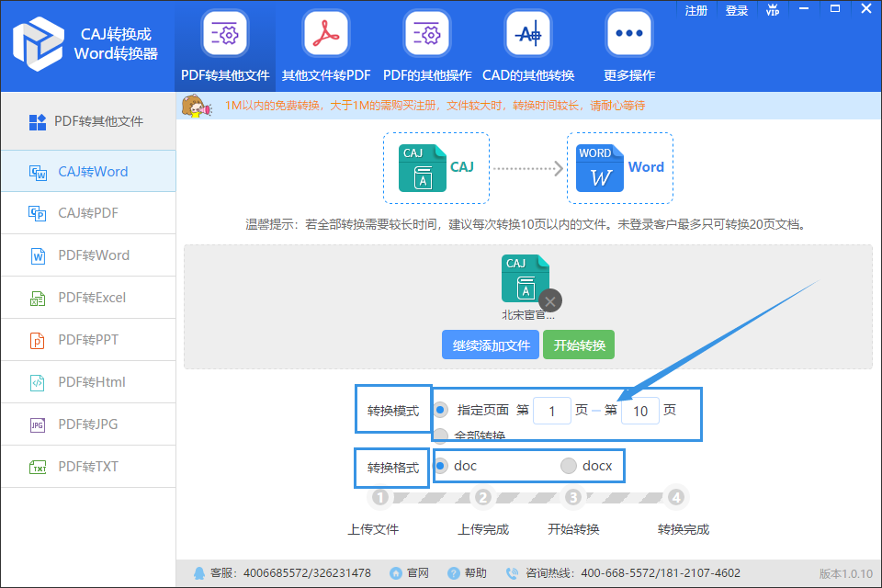Viewport: 882px width, 588px height.
Task: Click the green 开始转换 button
Action: click(579, 345)
